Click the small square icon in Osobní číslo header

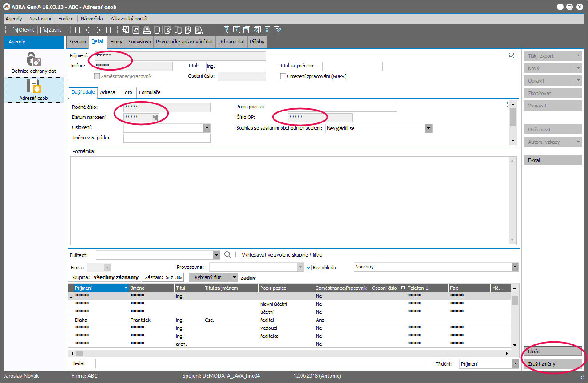[403, 288]
